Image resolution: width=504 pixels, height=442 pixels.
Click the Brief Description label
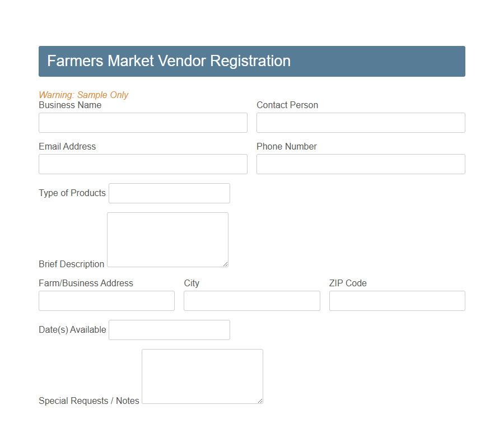pos(71,264)
